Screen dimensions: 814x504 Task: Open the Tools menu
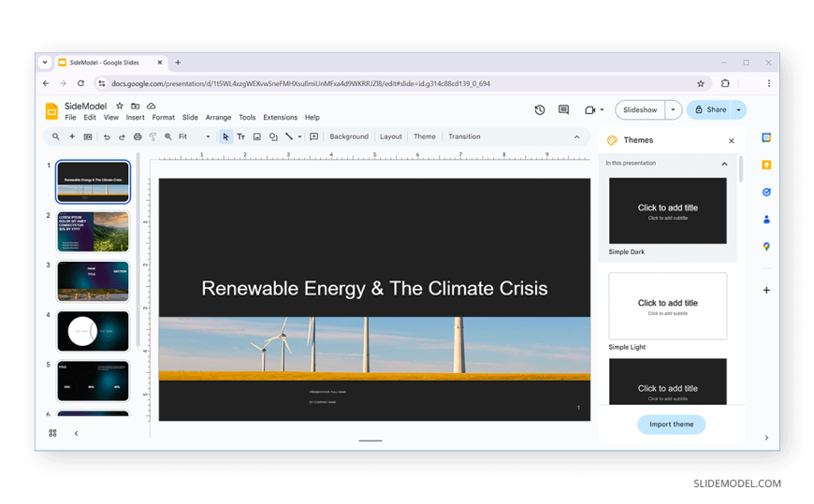(247, 117)
